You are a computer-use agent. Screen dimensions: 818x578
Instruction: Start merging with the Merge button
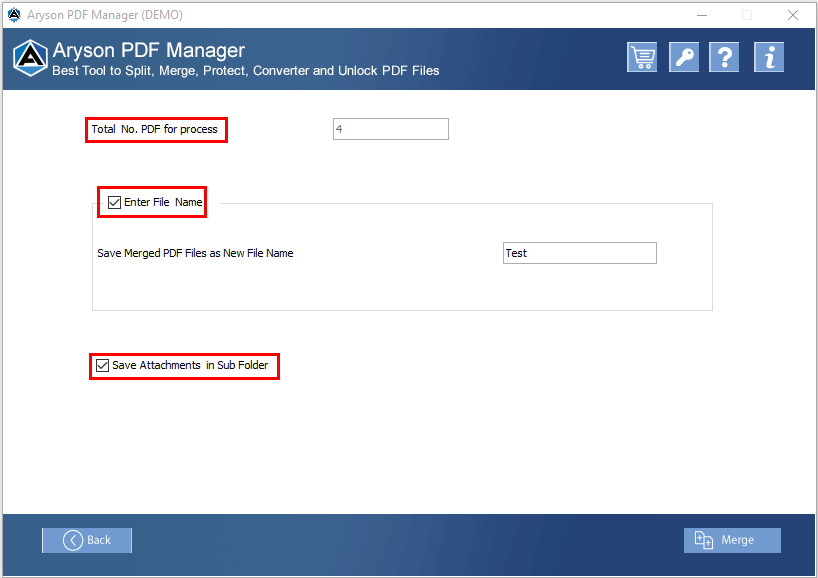pyautogui.click(x=732, y=540)
